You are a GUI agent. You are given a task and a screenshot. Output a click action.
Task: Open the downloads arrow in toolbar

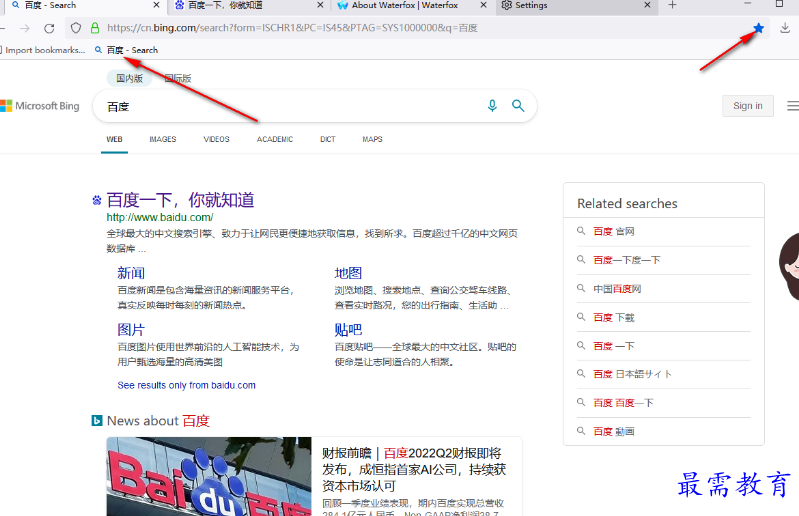785,28
